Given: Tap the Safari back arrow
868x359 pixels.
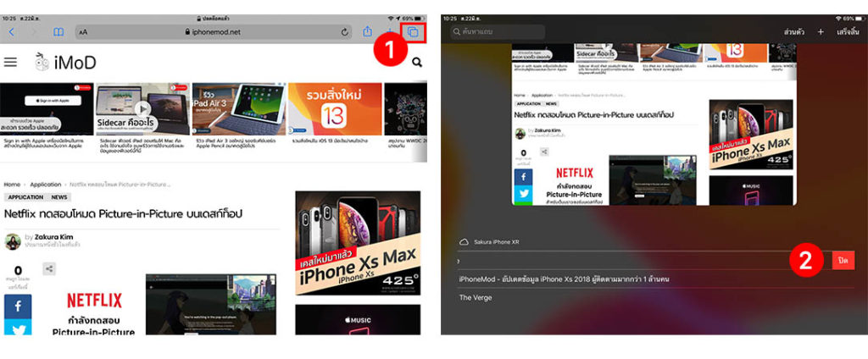Looking at the screenshot, I should (x=12, y=32).
